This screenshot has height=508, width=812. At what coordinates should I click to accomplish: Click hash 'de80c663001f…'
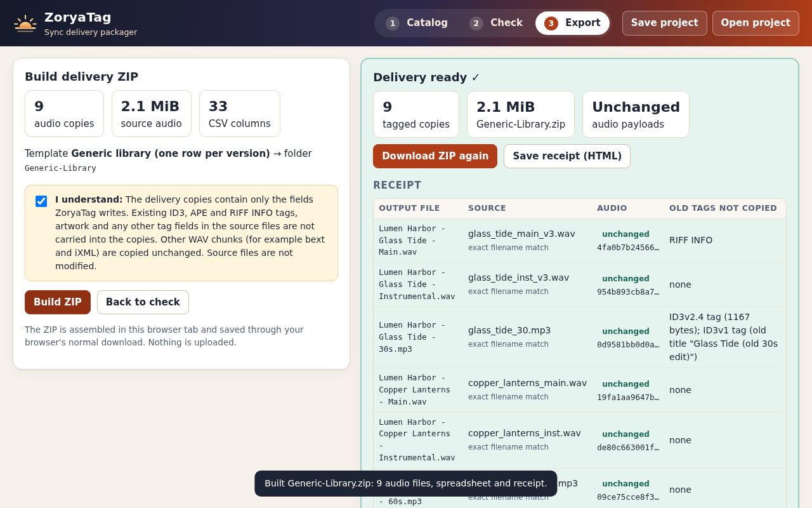[628, 448]
